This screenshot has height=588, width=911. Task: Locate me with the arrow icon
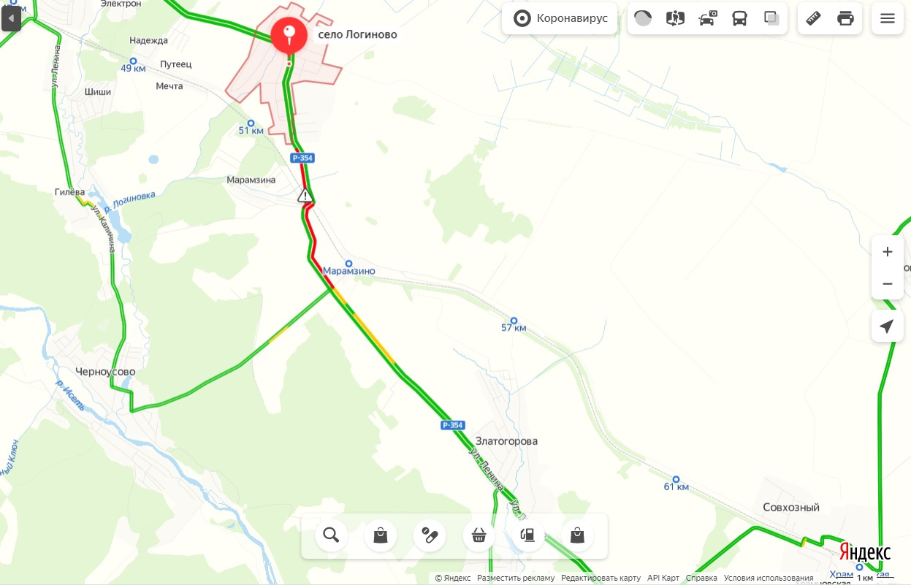[888, 326]
